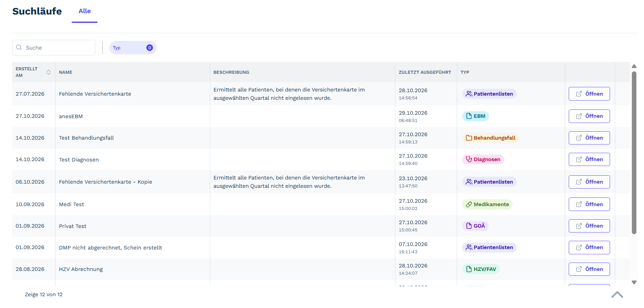The image size is (644, 308).
Task: Open the anesEBM search run
Action: click(x=589, y=116)
